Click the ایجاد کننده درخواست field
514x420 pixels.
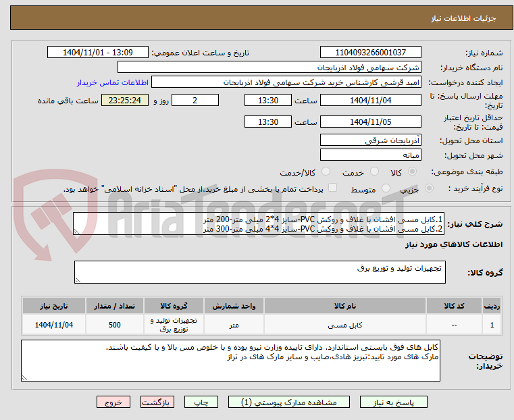(x=286, y=82)
